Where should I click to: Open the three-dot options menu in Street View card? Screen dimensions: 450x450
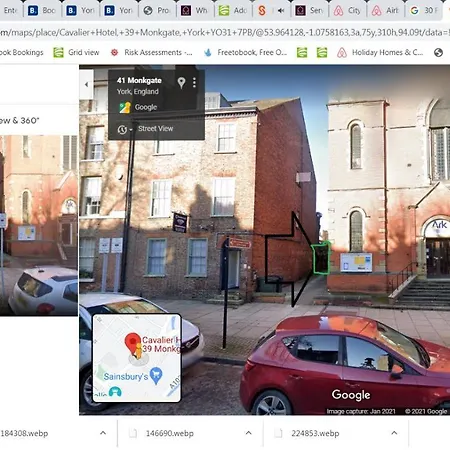click(x=194, y=82)
